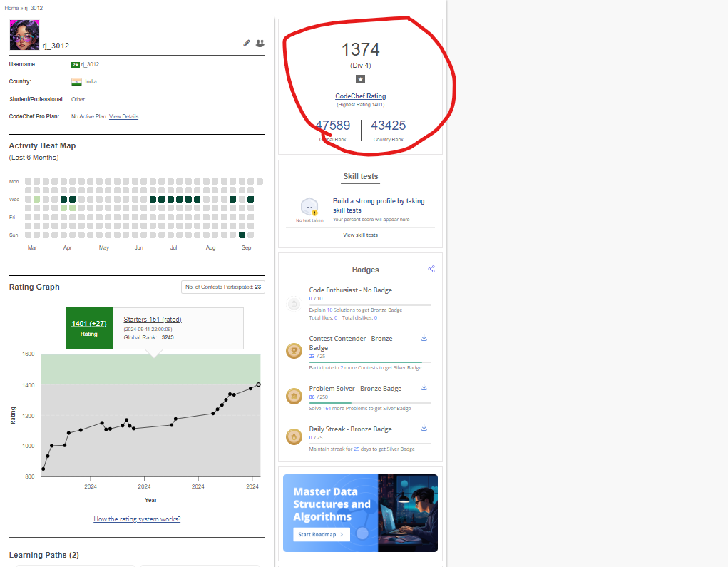Click the Global Rank: 3249 text

pyautogui.click(x=148, y=337)
